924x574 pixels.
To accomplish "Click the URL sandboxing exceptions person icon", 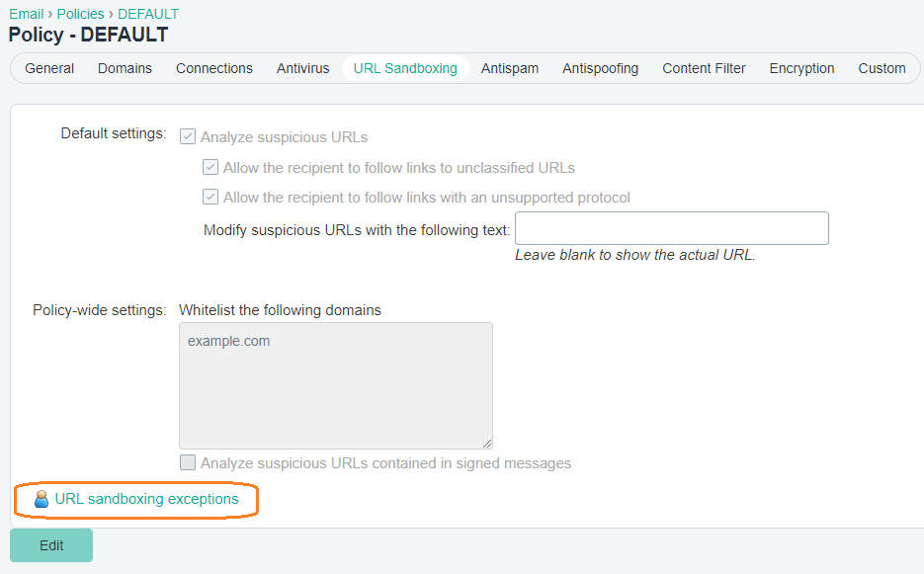I will coord(41,500).
